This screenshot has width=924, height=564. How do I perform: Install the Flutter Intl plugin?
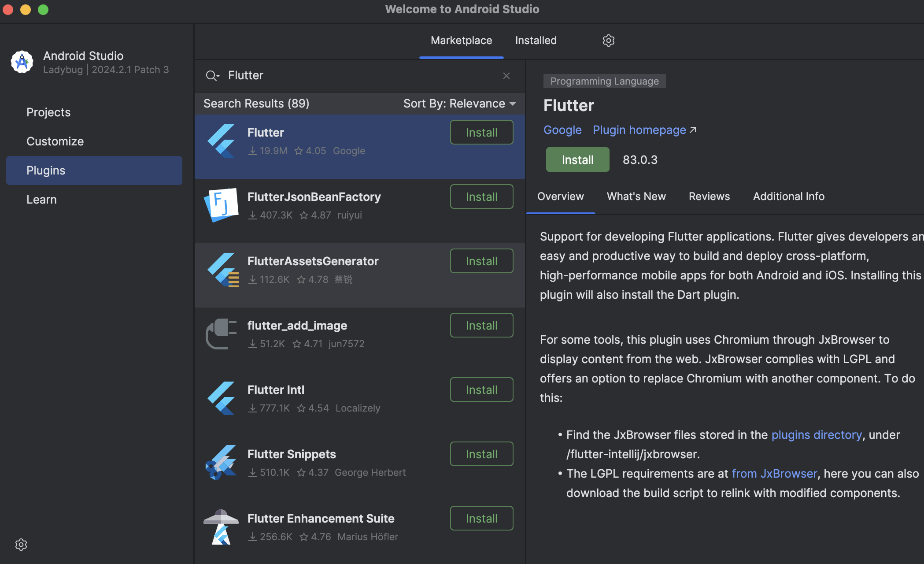(482, 390)
